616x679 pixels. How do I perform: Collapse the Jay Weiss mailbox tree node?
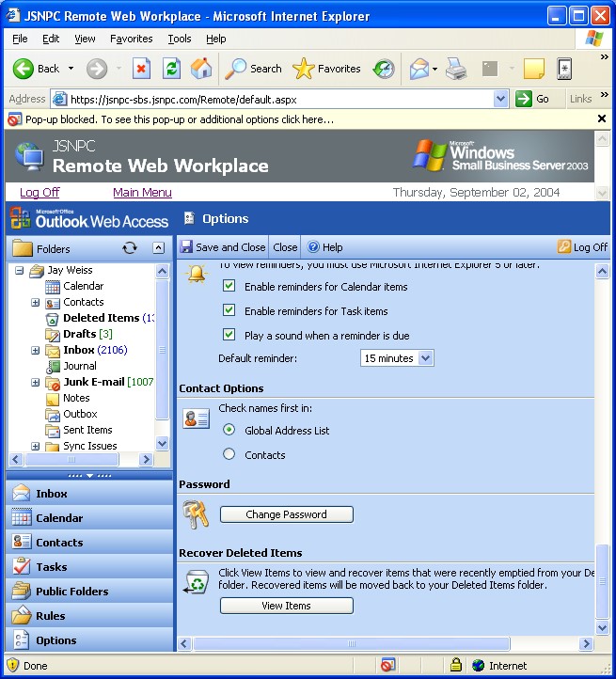point(19,271)
